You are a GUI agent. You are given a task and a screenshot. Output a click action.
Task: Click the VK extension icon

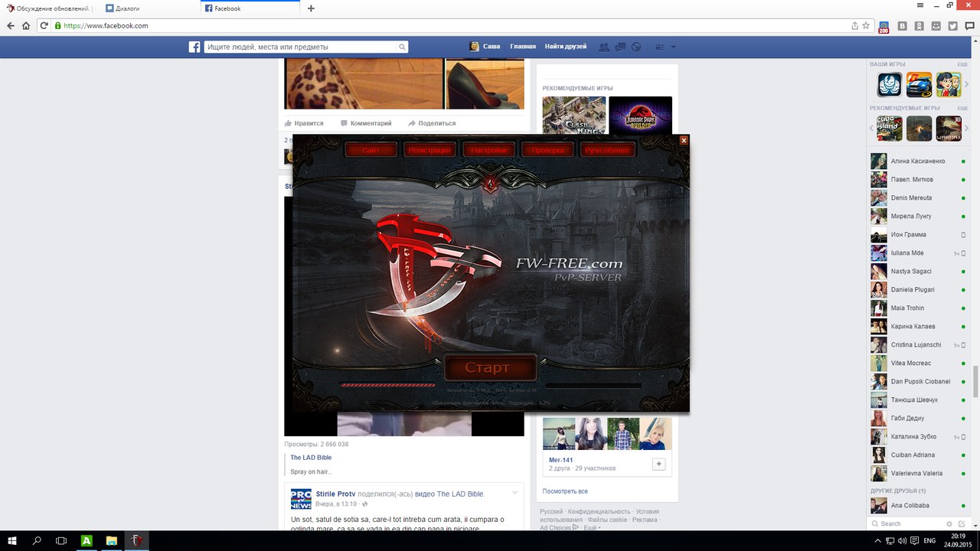click(902, 25)
